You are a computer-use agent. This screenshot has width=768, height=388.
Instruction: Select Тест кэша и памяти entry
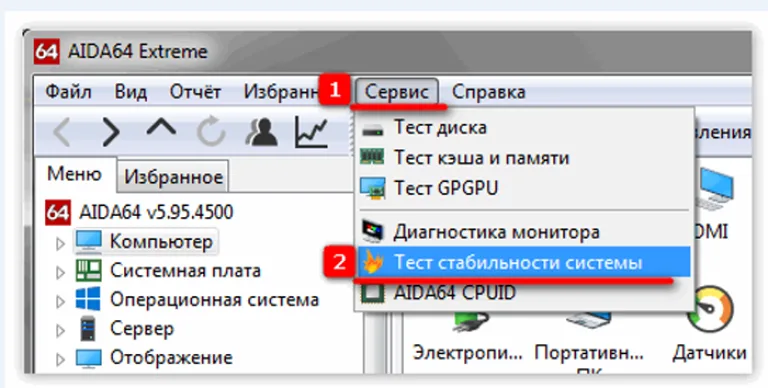(524, 158)
